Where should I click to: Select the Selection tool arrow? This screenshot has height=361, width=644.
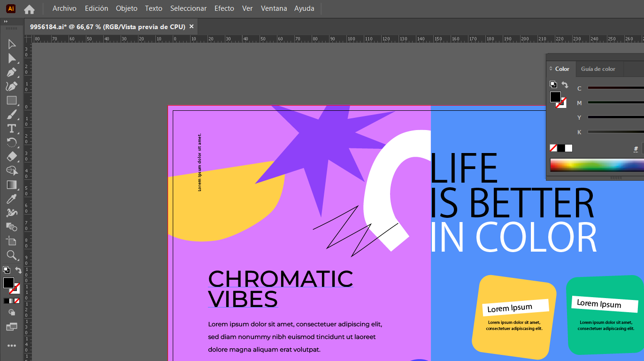12,44
